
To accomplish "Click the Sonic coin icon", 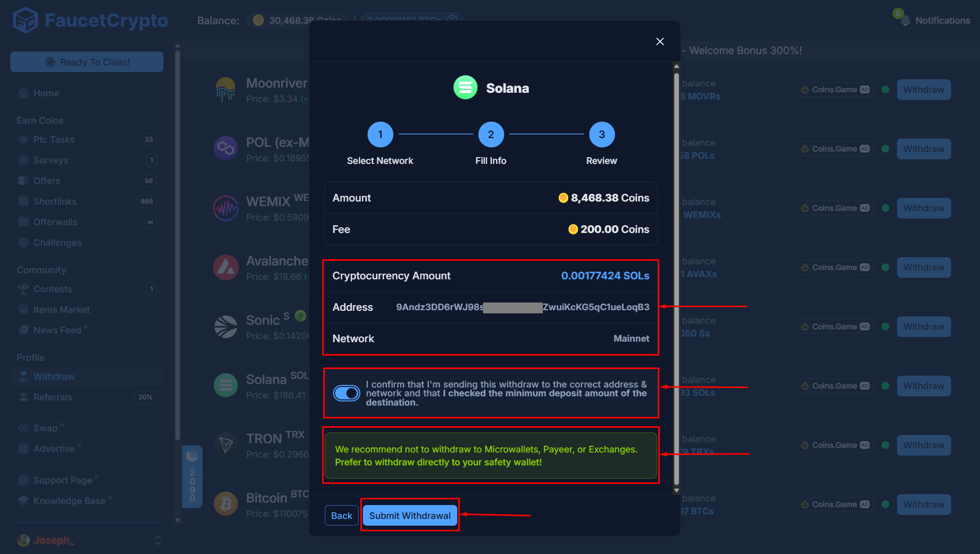I will coord(226,327).
